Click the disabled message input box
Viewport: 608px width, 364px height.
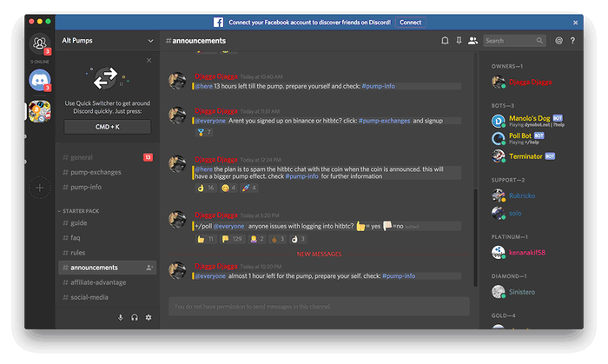pos(319,307)
